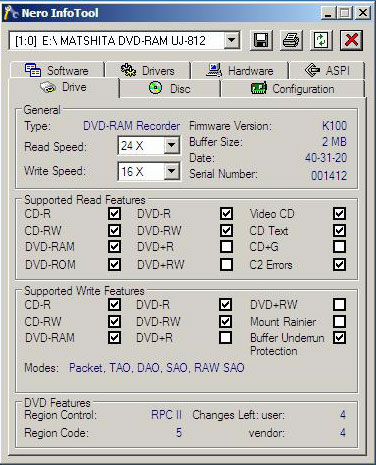Click the date value 40-31-20
The image size is (376, 465).
pyautogui.click(x=326, y=158)
